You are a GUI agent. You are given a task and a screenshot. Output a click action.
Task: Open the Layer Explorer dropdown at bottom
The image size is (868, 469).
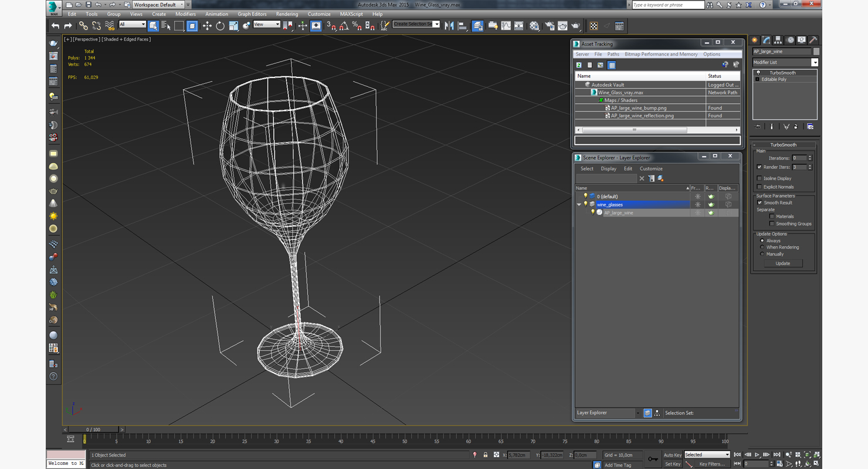(x=608, y=413)
